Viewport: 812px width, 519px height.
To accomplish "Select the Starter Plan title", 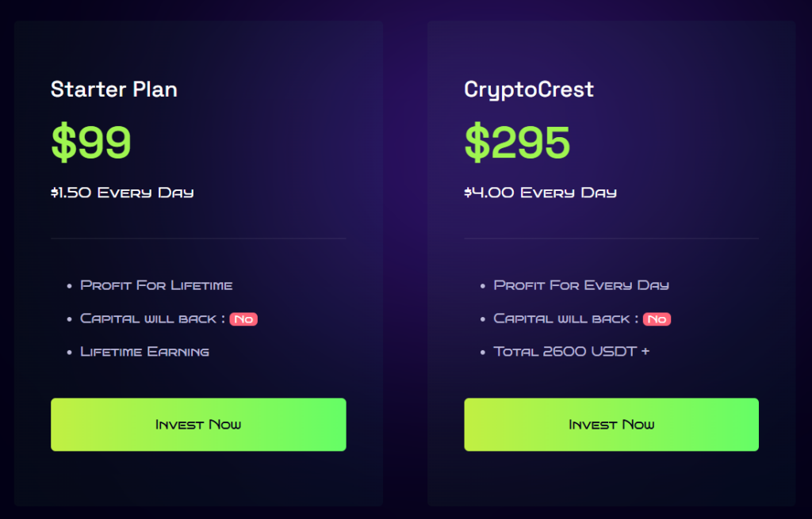I will tap(114, 90).
